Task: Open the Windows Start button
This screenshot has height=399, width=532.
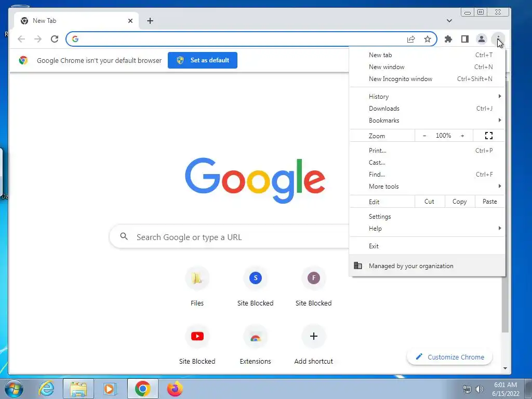Action: coord(14,389)
